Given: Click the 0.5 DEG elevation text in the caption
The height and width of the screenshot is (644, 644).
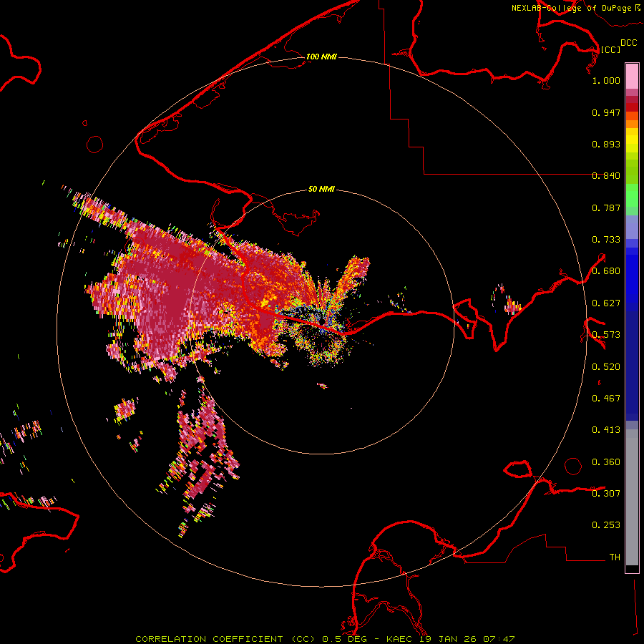Looking at the screenshot, I should [345, 639].
